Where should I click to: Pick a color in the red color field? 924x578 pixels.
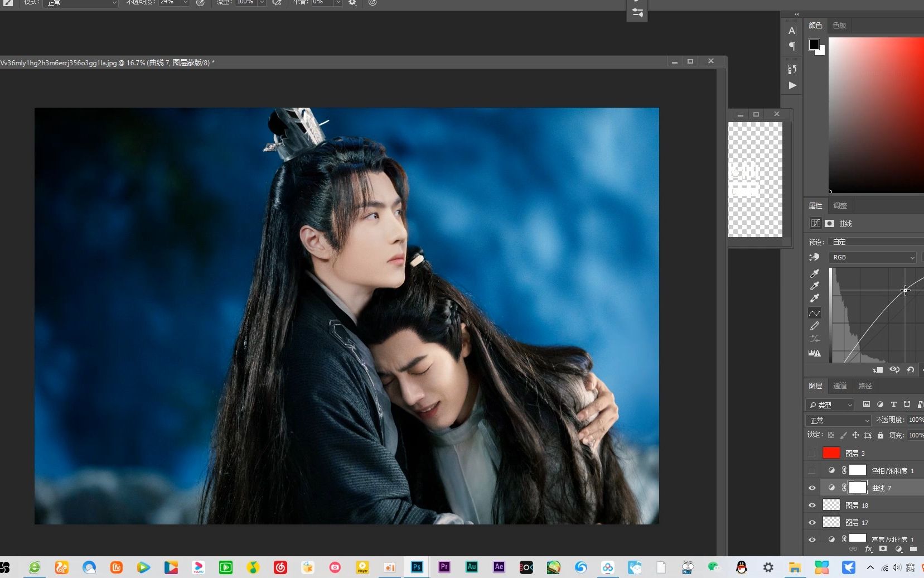pyautogui.click(x=876, y=115)
